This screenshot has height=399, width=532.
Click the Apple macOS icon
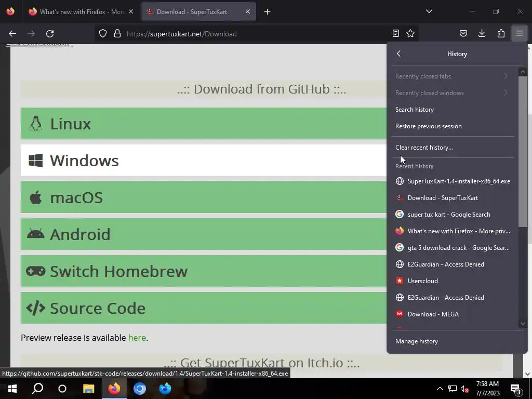[x=36, y=197]
